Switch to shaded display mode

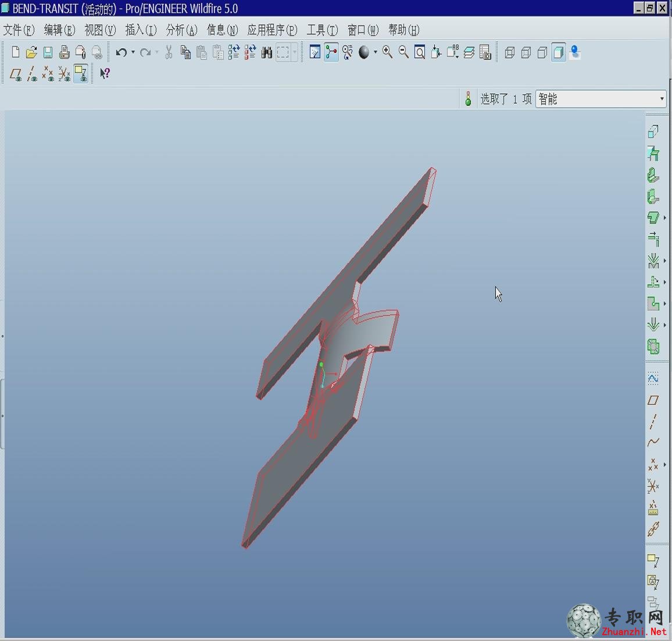[559, 52]
